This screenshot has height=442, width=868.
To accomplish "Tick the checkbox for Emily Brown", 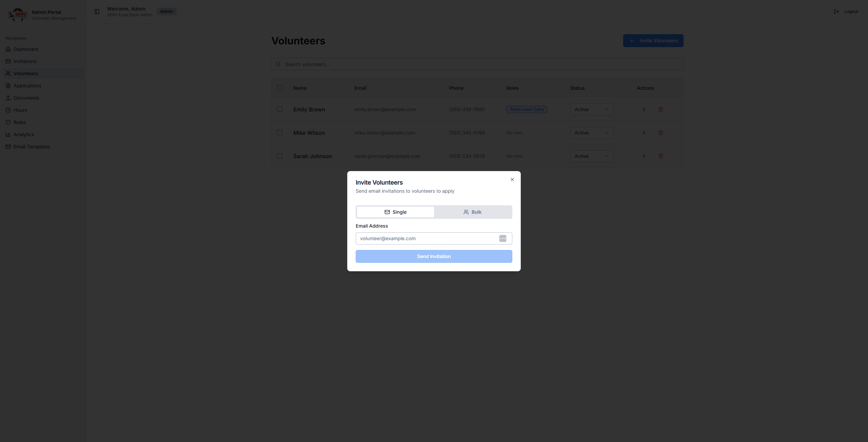I will pyautogui.click(x=280, y=109).
